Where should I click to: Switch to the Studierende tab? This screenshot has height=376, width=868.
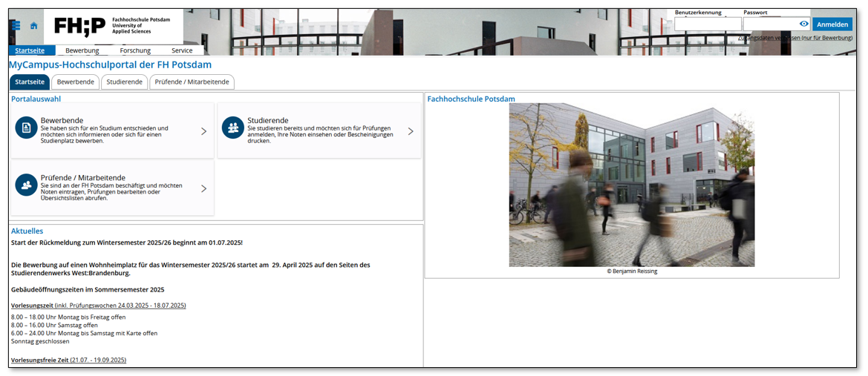tap(124, 82)
